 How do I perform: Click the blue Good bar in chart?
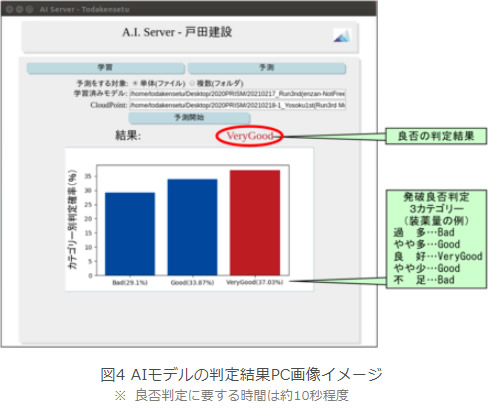click(x=192, y=227)
